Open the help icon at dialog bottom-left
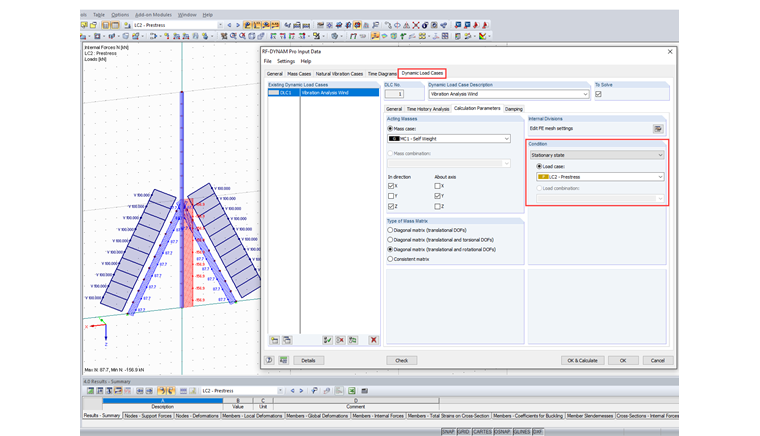Screen dimensions: 760x436 [x=270, y=360]
